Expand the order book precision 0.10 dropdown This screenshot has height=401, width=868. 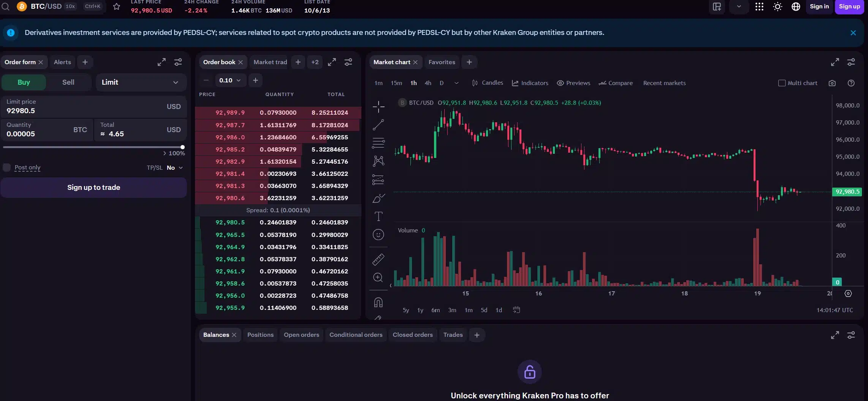click(x=230, y=80)
